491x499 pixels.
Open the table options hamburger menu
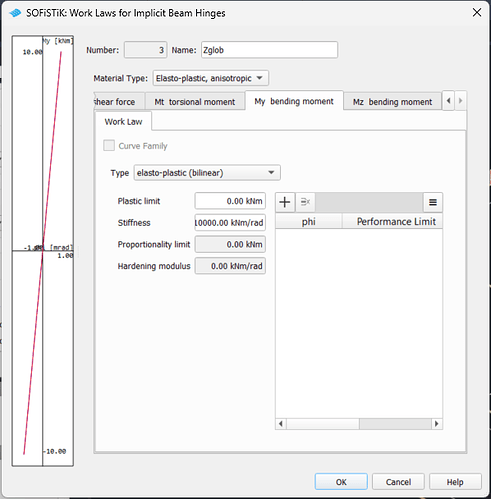433,202
